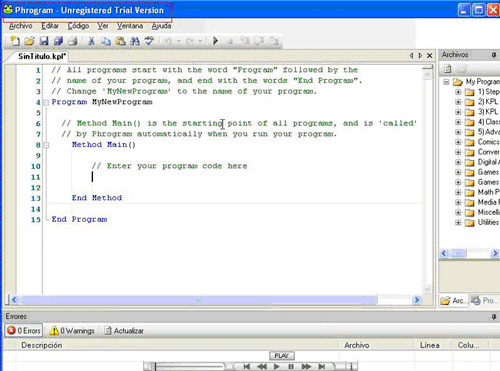Viewport: 500px width, 371px height.
Task: Select the Utilities folder in tree
Action: 488,222
